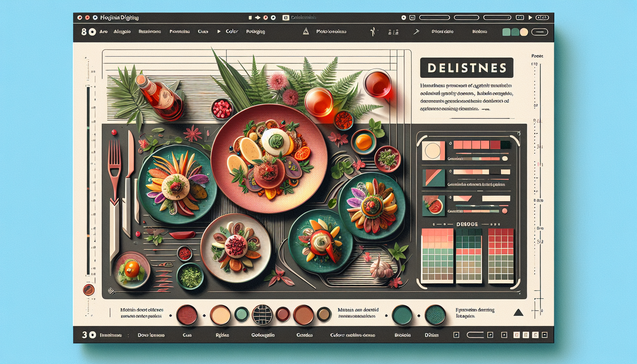Click the play triangle in title bar
Image resolution: width=637 pixels, height=364 pixels.
[530, 17]
